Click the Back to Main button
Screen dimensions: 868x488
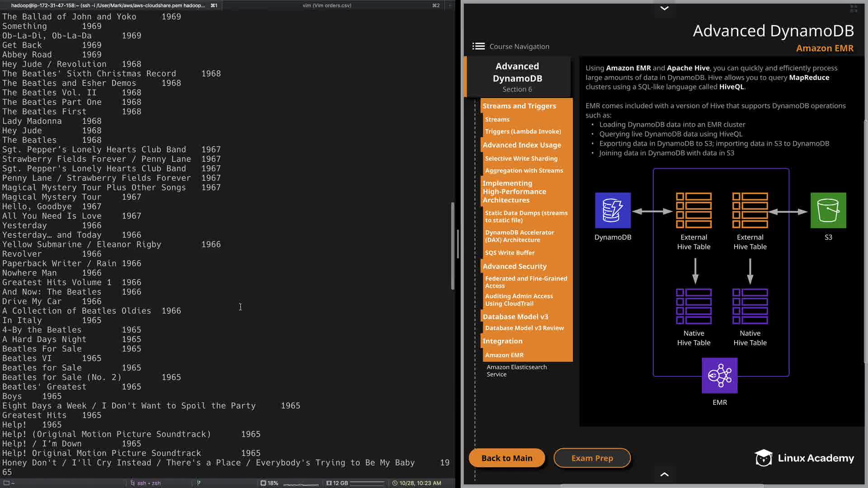coord(506,458)
